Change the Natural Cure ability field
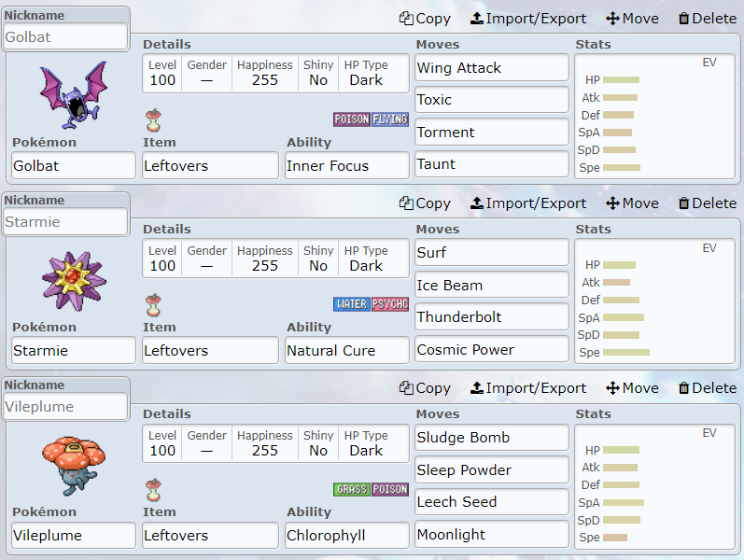 (x=347, y=350)
